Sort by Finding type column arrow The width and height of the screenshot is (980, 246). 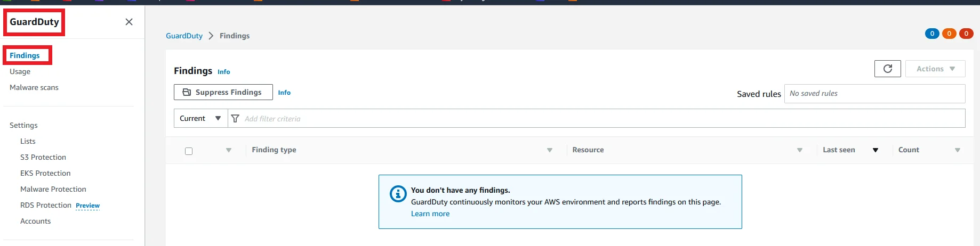[550, 150]
